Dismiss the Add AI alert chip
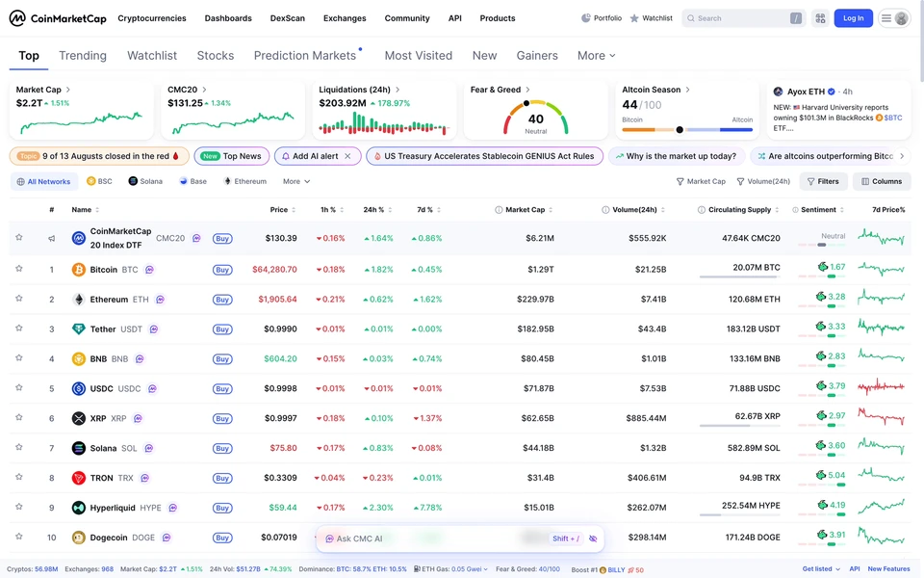This screenshot has height=578, width=924. (347, 156)
